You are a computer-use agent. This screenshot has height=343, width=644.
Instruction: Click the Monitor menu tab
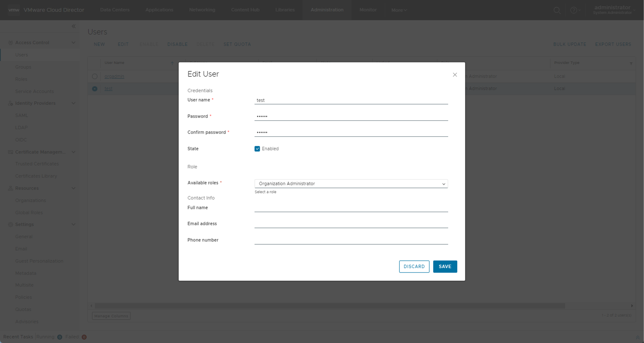tap(367, 9)
